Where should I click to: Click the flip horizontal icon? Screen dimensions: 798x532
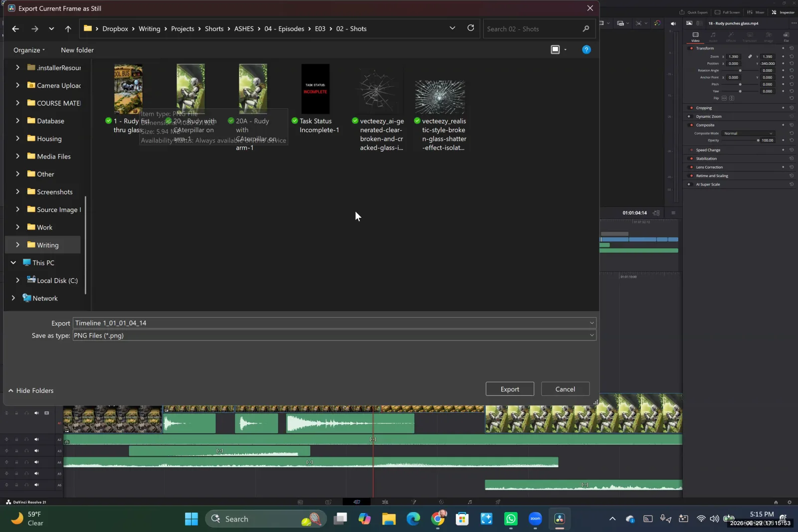724,98
